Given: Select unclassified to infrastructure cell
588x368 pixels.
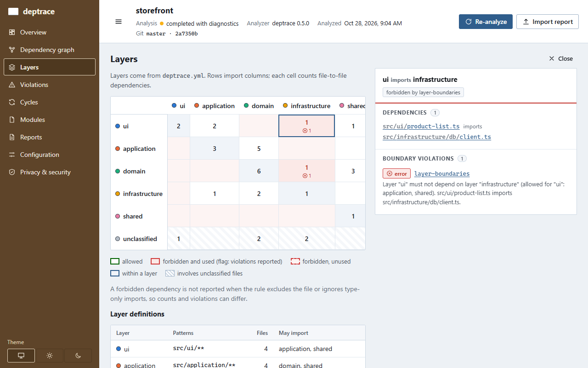Looking at the screenshot, I should (307, 238).
